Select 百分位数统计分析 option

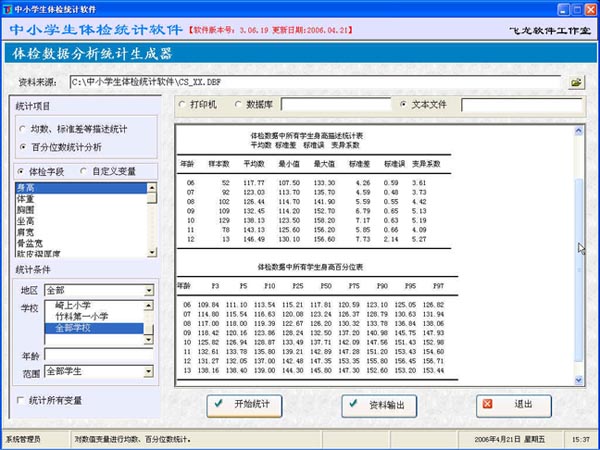click(24, 147)
